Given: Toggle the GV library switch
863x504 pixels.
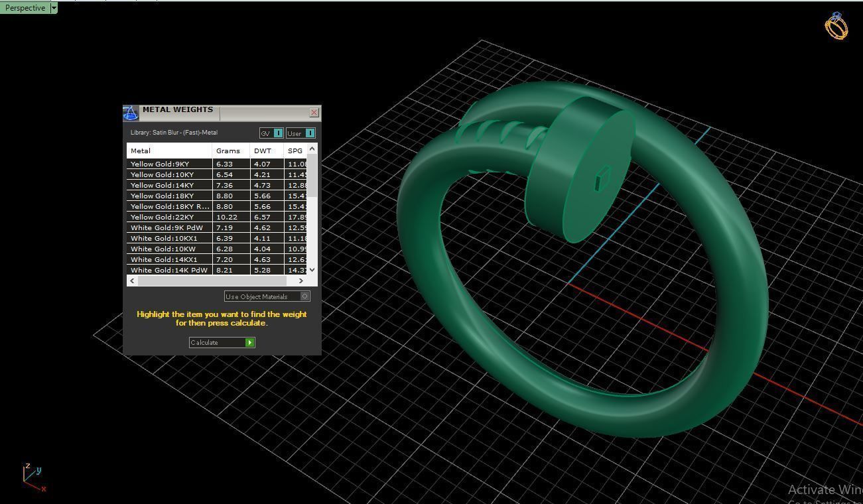Looking at the screenshot, I should (x=271, y=133).
